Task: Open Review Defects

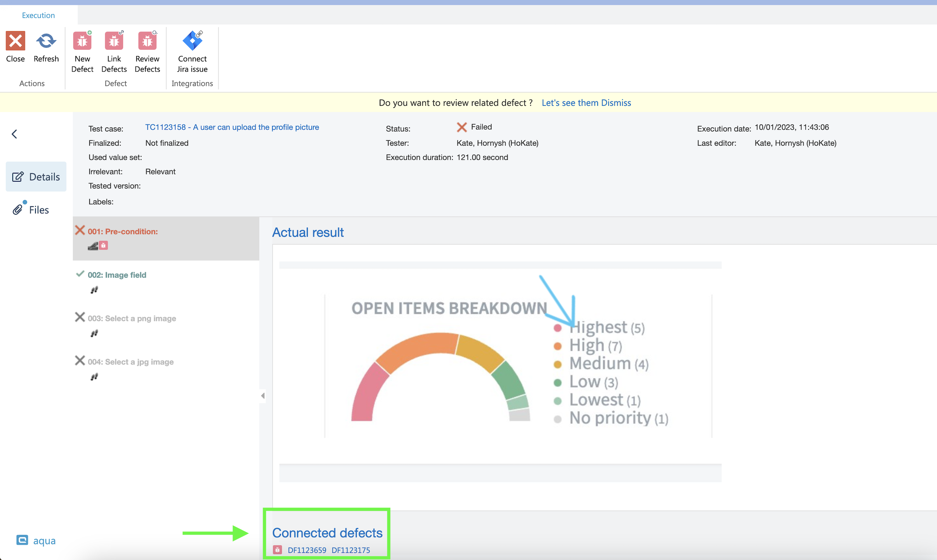Action: coord(147,41)
